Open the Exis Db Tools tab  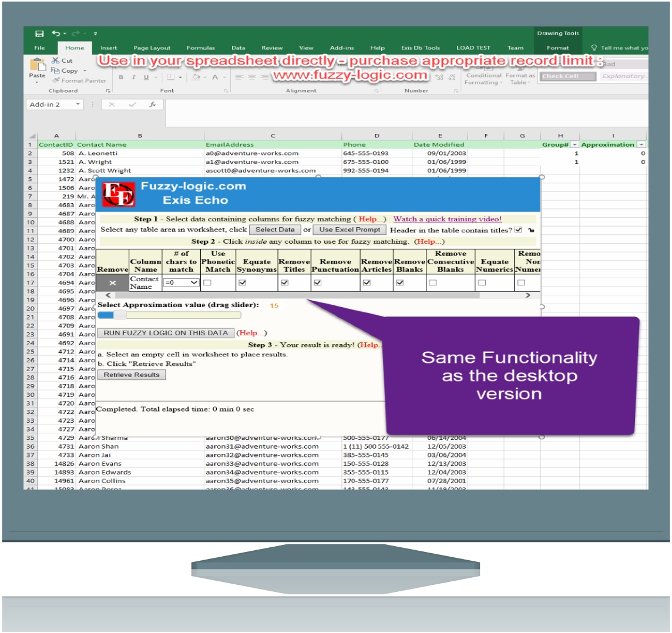pyautogui.click(x=421, y=48)
